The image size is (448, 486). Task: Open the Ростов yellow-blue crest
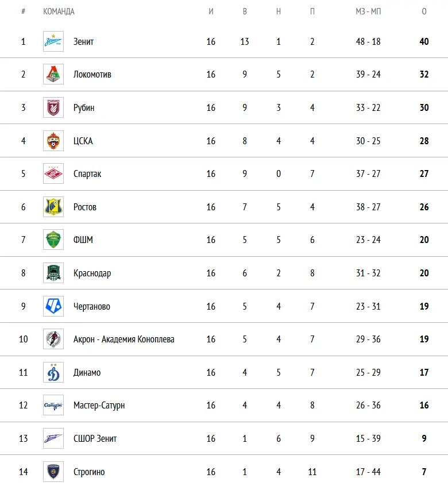[x=53, y=207]
